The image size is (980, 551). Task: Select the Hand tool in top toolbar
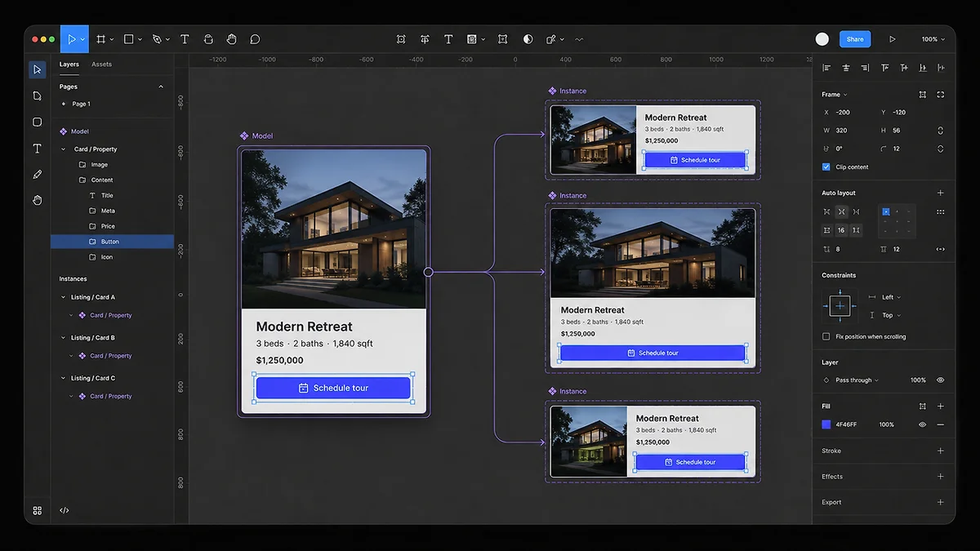[232, 39]
